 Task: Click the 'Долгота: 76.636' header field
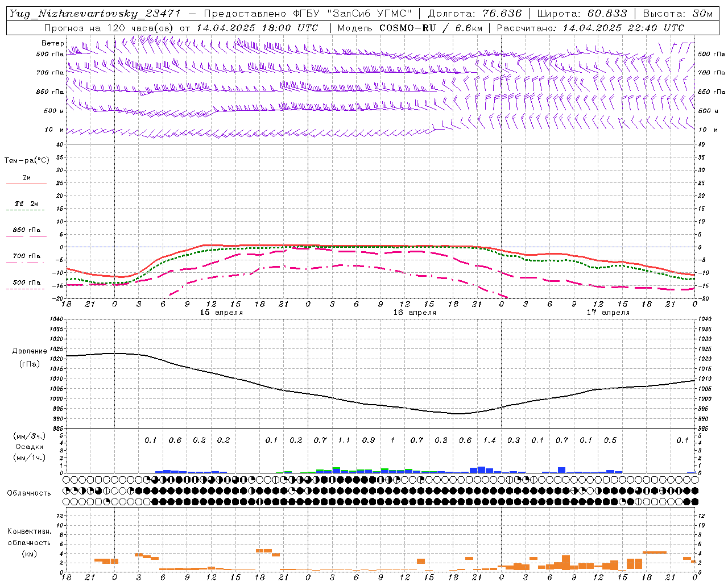coord(474,14)
